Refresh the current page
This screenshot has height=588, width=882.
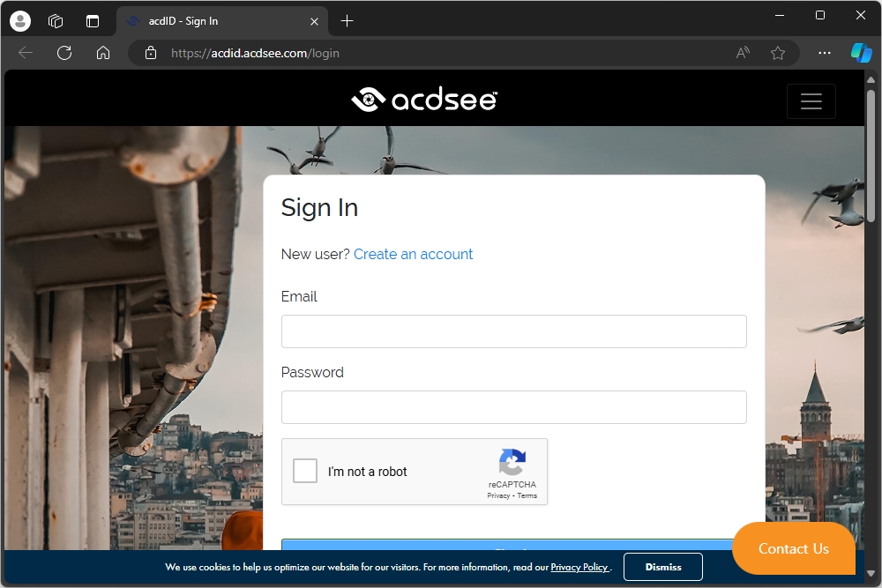(x=64, y=54)
